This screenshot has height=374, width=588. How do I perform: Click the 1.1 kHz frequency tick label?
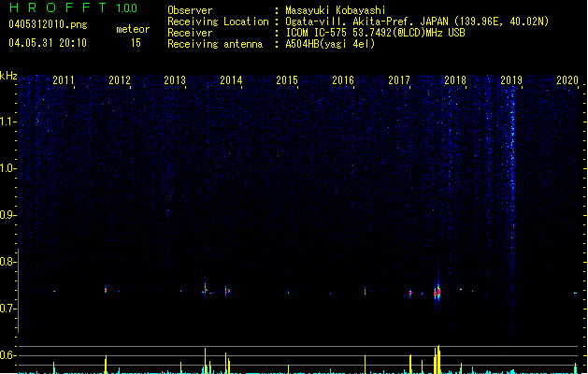pos(7,122)
